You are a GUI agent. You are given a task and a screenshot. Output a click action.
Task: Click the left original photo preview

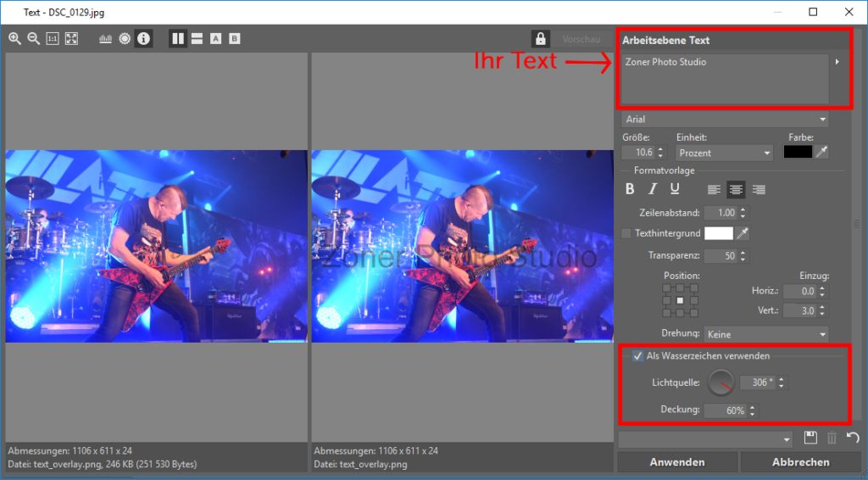point(157,247)
